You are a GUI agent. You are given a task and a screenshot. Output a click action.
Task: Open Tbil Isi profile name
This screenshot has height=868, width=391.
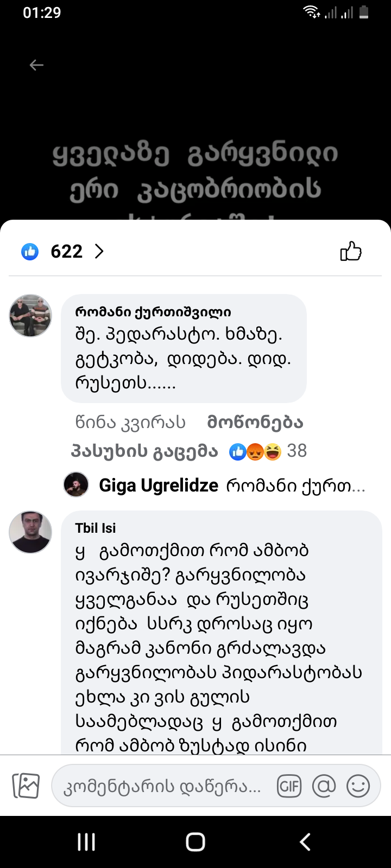pyautogui.click(x=96, y=528)
